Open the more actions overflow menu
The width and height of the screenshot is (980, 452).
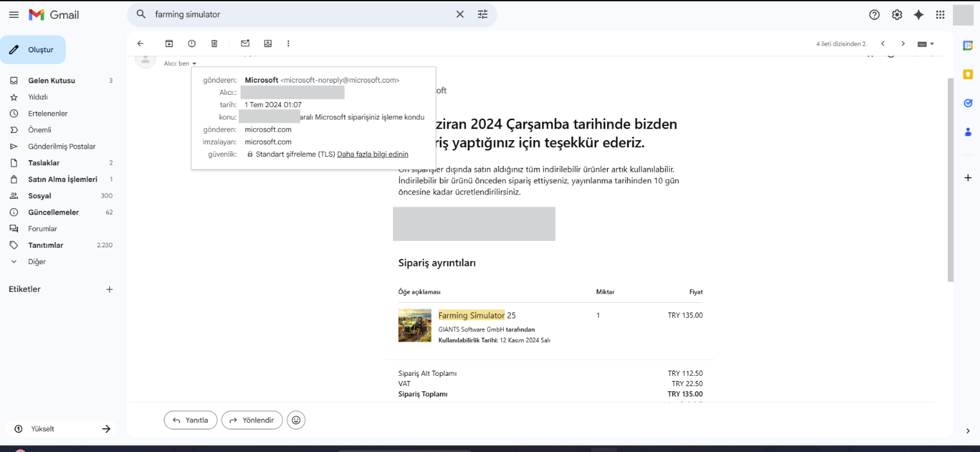click(x=288, y=43)
